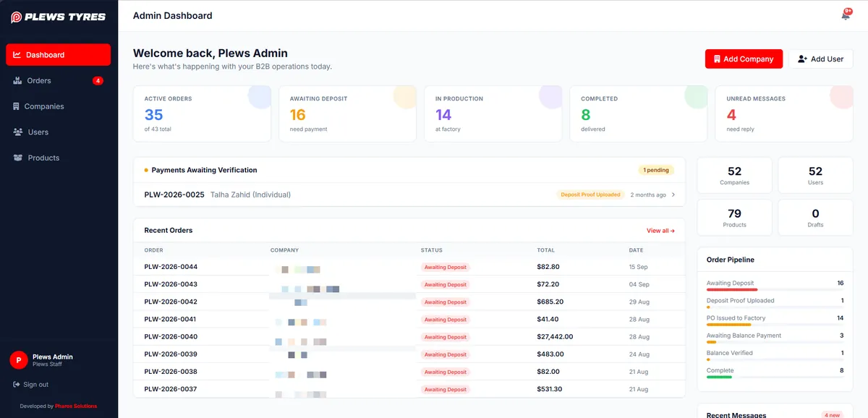The height and width of the screenshot is (418, 868).
Task: Click the Users group icon in sidebar
Action: (18, 132)
